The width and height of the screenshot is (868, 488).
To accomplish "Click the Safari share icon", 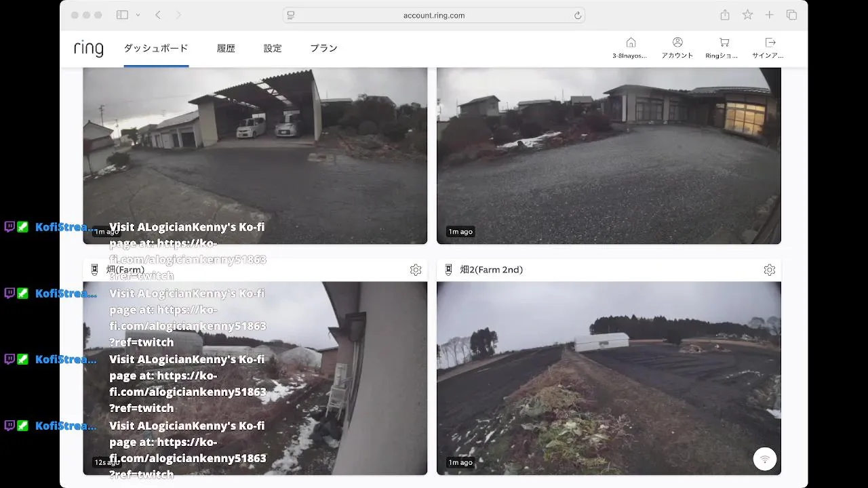I will click(x=725, y=15).
